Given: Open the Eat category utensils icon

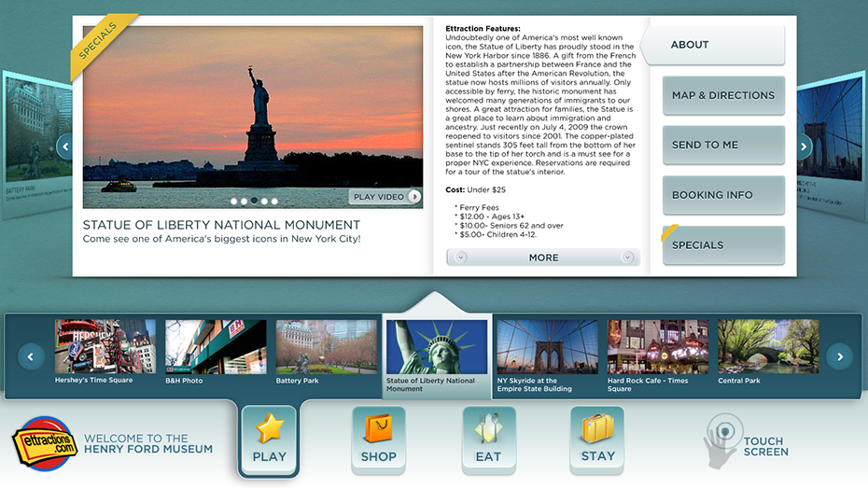Looking at the screenshot, I should pyautogui.click(x=488, y=429).
